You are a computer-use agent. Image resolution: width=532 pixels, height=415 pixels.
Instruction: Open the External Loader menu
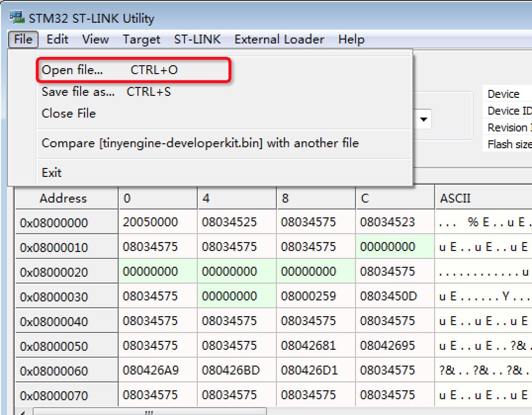[x=279, y=40]
